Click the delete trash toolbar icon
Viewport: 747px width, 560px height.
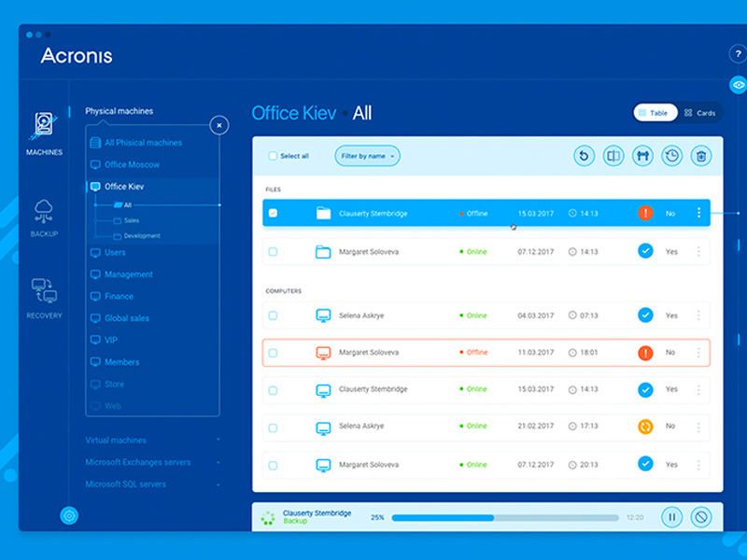point(701,156)
